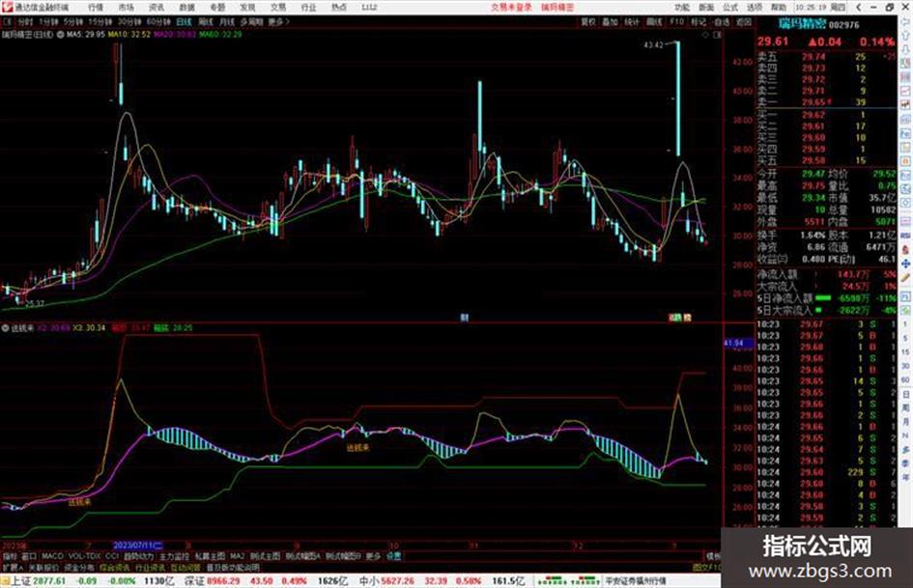
Task: Open the 行业资讯 tab
Action: pyautogui.click(x=150, y=567)
